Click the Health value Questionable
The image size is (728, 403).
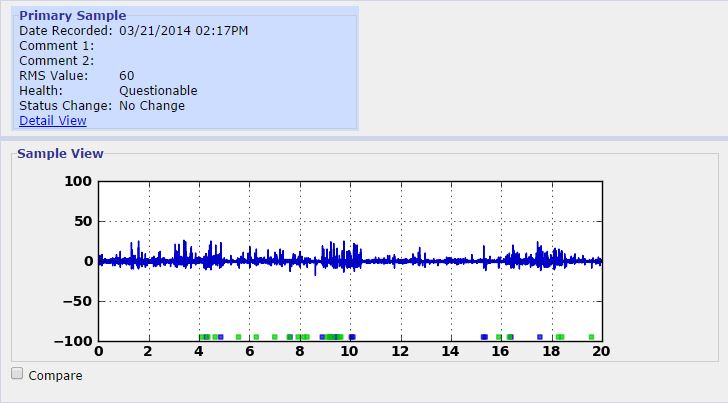(158, 91)
